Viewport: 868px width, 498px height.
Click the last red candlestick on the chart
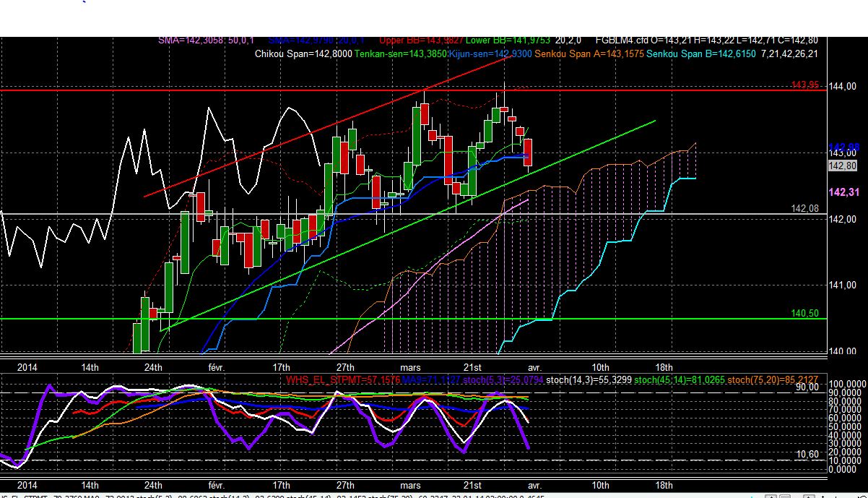(527, 153)
